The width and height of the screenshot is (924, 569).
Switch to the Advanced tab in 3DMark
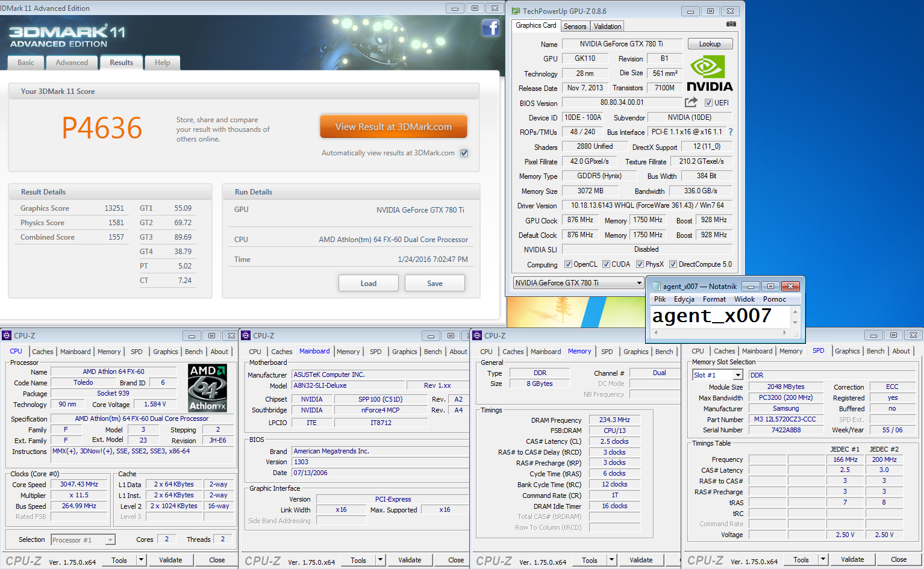(x=72, y=63)
